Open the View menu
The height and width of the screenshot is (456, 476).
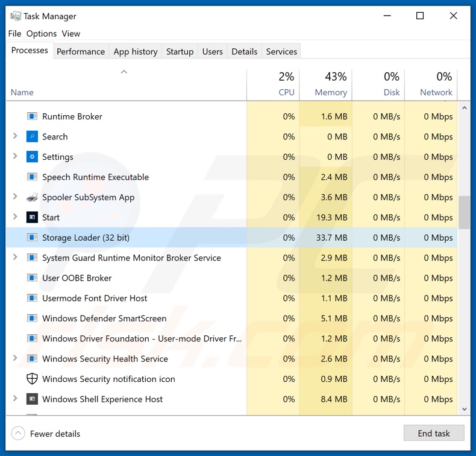71,33
